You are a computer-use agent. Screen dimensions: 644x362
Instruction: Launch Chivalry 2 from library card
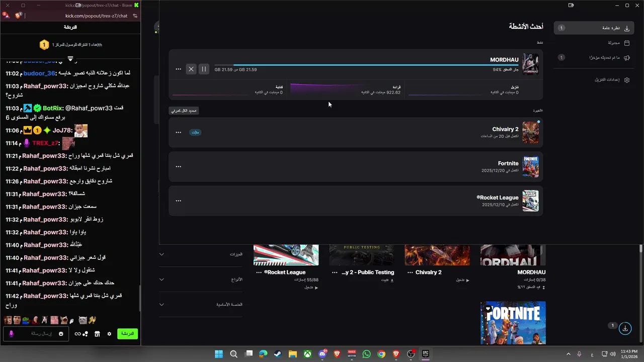pos(463,280)
